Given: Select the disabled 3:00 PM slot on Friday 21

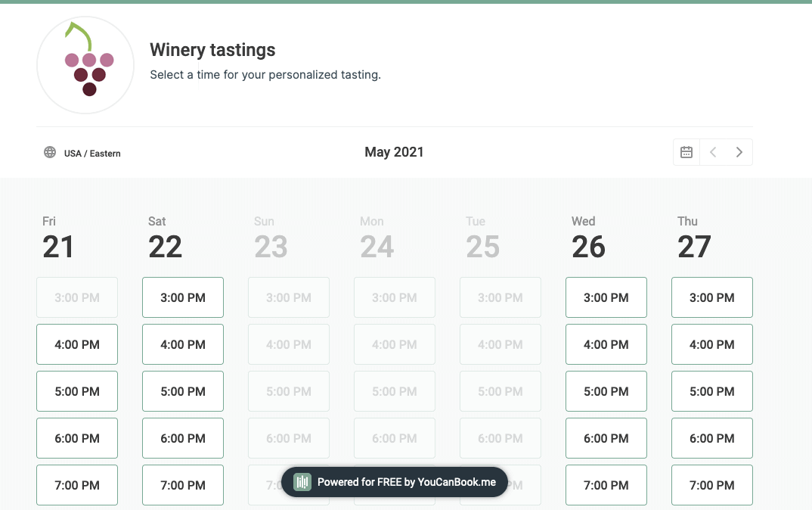Looking at the screenshot, I should 77,297.
